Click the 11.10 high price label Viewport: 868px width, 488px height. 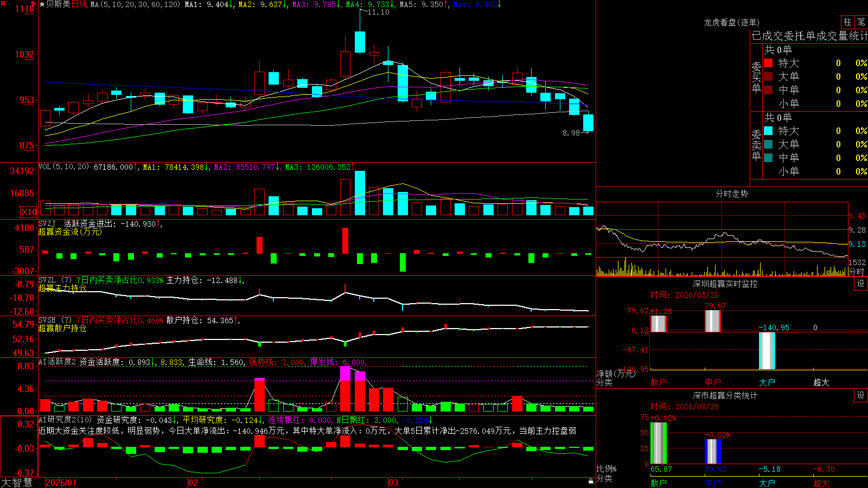[x=379, y=12]
